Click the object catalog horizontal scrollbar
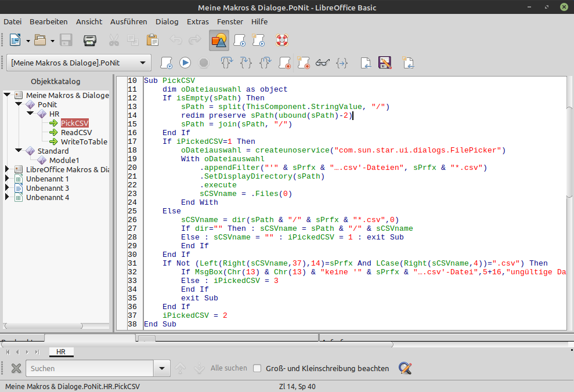The image size is (574, 392). (x=43, y=325)
